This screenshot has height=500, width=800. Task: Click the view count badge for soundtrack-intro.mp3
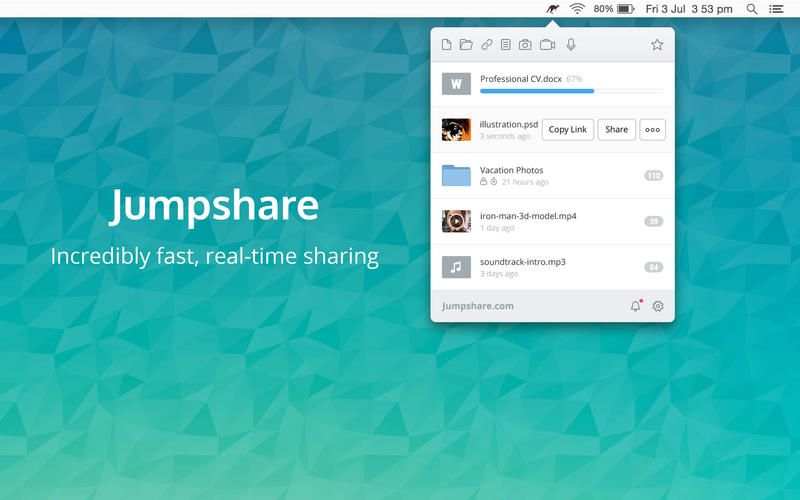(654, 267)
